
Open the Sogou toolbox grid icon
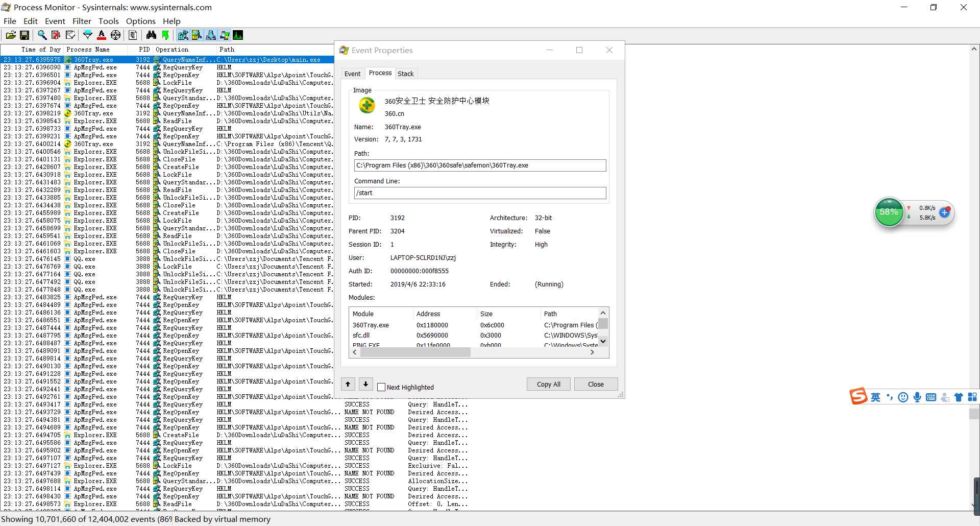pos(972,397)
